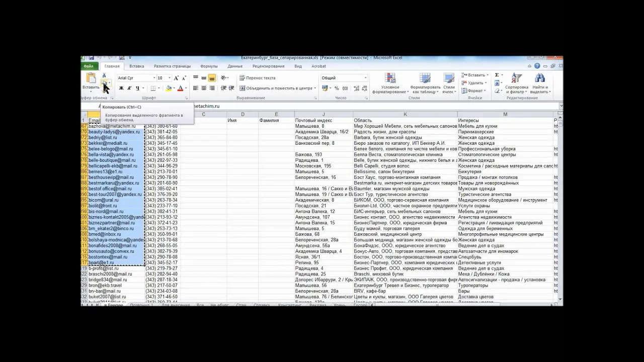The width and height of the screenshot is (644, 362).
Task: Click the increase decimal places icon
Action: pyautogui.click(x=356, y=88)
